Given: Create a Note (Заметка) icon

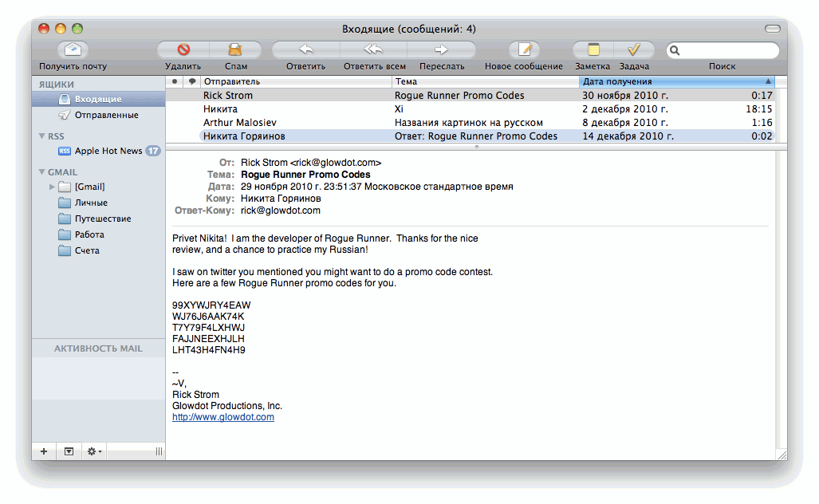Looking at the screenshot, I should 593,49.
